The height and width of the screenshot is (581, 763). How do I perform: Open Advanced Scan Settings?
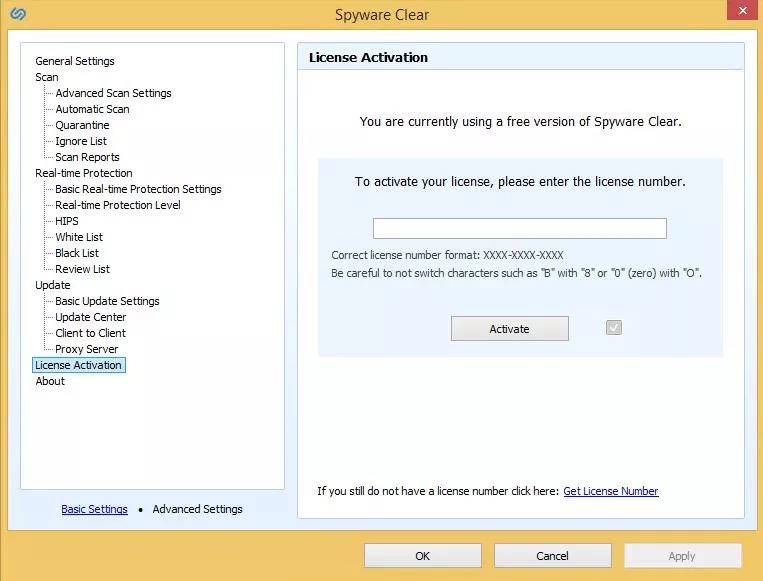[x=113, y=93]
